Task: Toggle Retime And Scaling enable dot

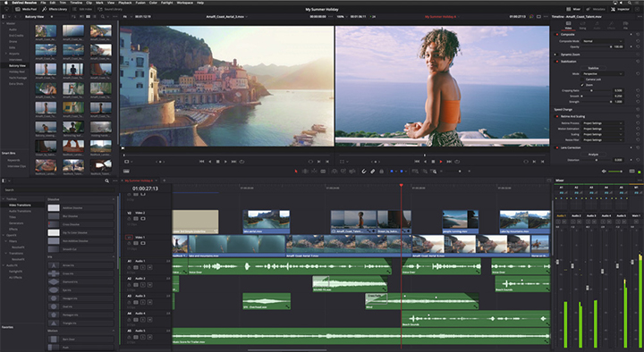Action: pos(557,116)
